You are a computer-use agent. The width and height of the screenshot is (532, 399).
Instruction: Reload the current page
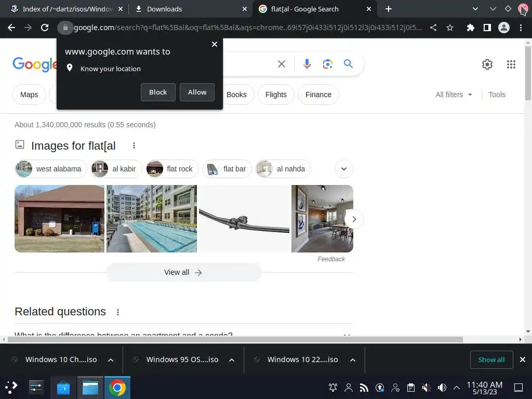tap(45, 28)
